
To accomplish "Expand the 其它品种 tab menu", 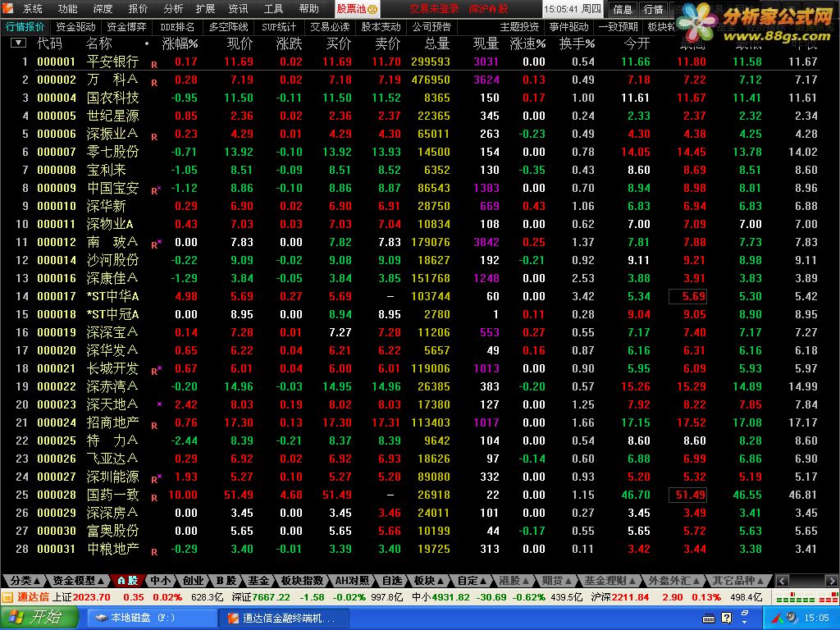I will 737,581.
